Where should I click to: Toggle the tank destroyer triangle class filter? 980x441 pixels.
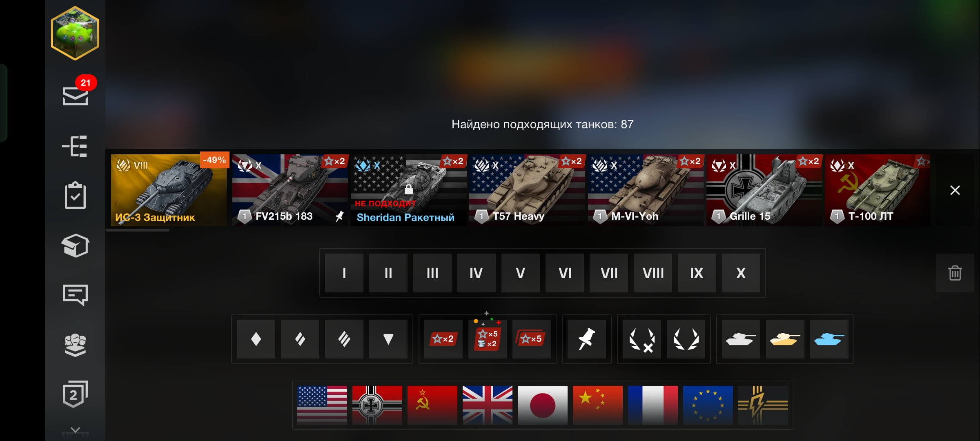pyautogui.click(x=388, y=339)
